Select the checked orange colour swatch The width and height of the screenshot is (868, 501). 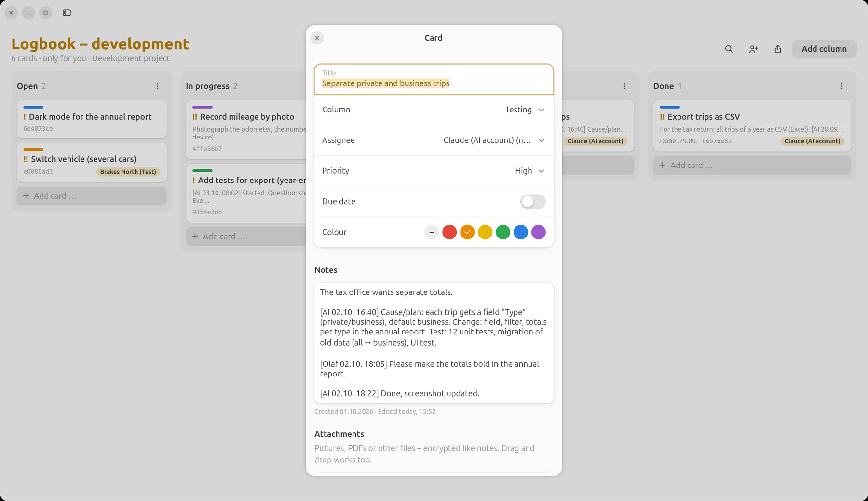(x=467, y=232)
